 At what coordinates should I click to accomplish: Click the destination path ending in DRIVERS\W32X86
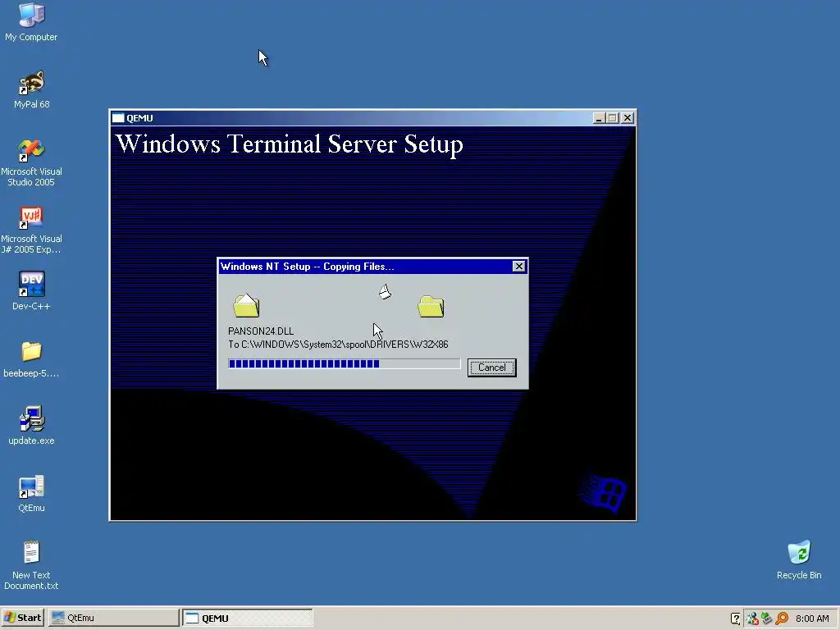(338, 344)
